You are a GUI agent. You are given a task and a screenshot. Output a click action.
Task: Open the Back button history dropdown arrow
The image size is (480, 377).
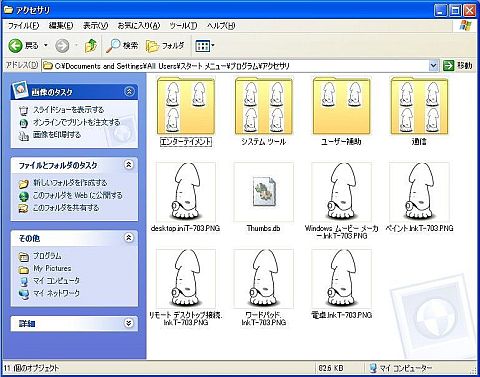coord(46,45)
